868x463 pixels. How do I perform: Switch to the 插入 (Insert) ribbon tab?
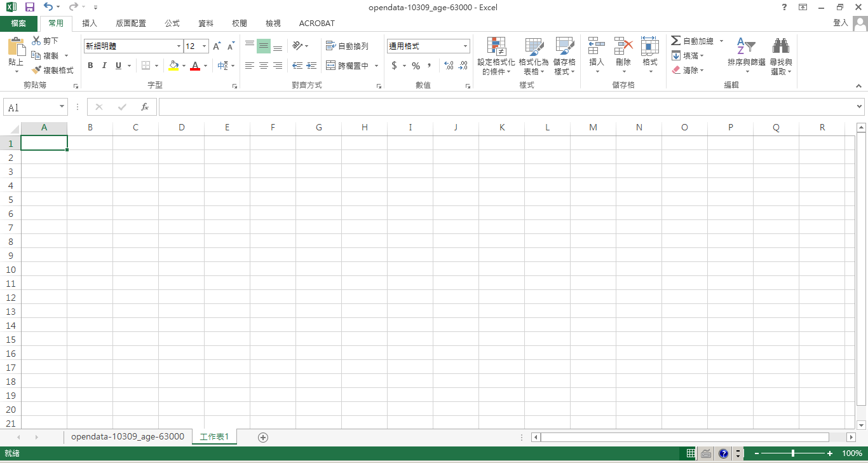click(x=90, y=24)
